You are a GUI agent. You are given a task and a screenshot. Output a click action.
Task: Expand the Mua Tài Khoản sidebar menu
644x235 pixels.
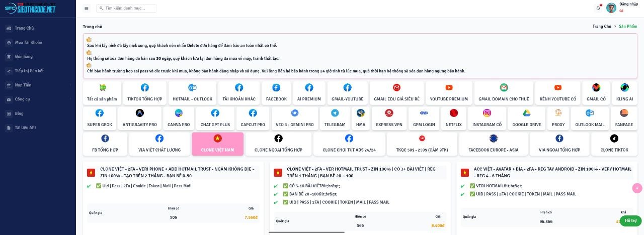pos(38,42)
